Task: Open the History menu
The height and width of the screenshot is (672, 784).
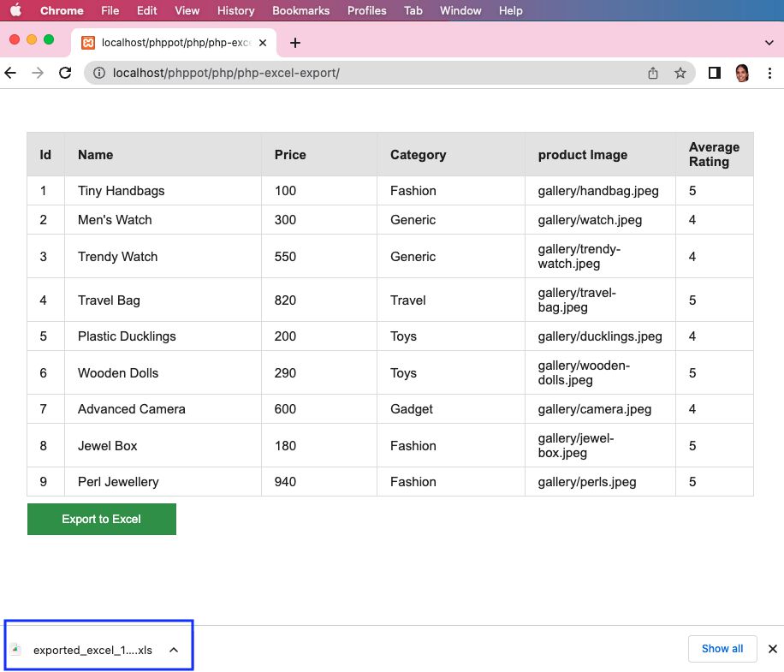Action: pyautogui.click(x=235, y=10)
